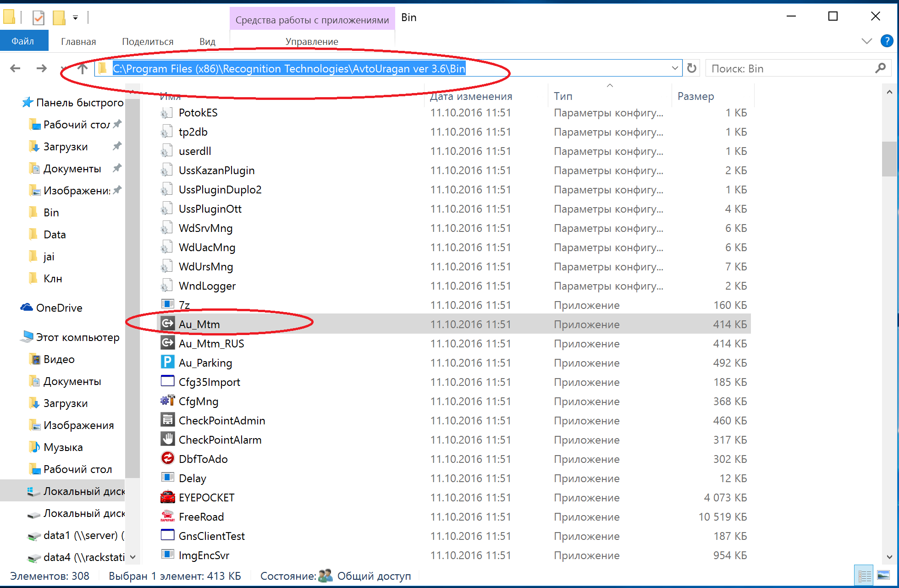Open the help question mark icon
899x588 pixels.
[x=887, y=41]
